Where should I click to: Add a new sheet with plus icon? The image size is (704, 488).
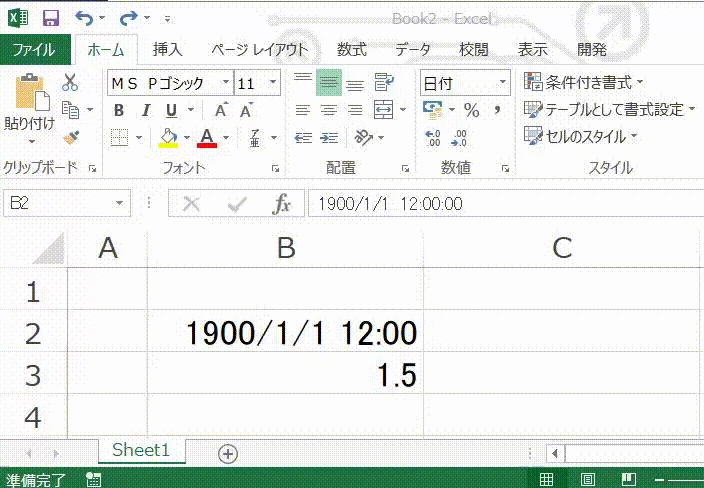point(228,454)
